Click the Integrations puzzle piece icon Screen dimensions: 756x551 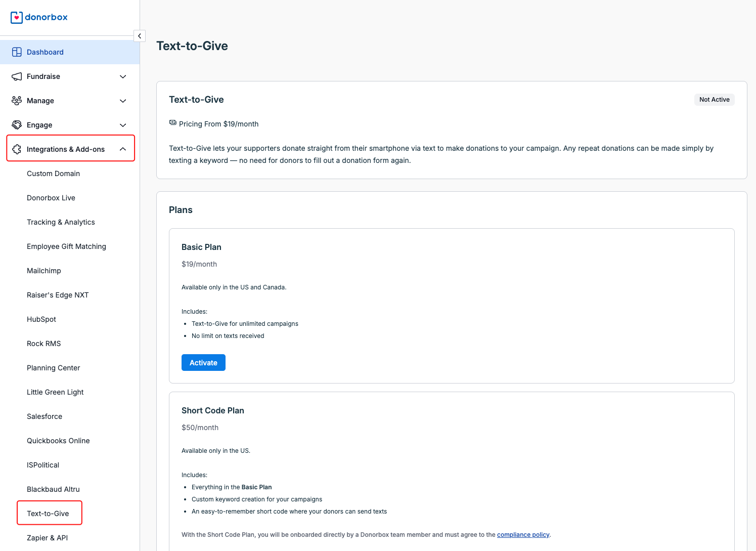coord(17,149)
